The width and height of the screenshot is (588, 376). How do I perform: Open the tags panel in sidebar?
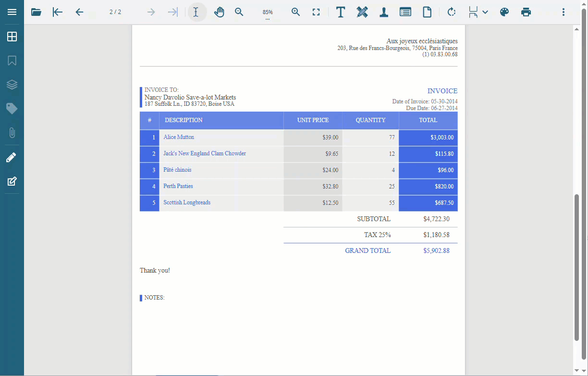coord(12,109)
